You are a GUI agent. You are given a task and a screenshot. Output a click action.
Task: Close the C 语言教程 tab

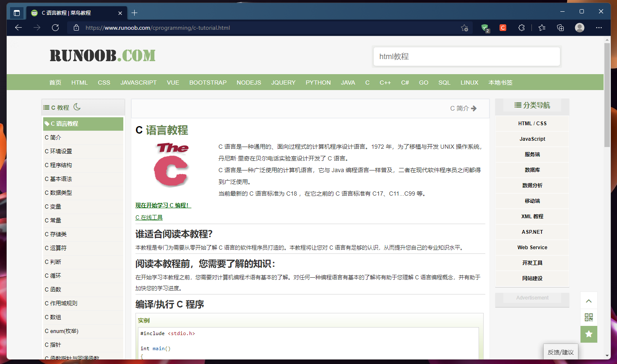click(120, 13)
